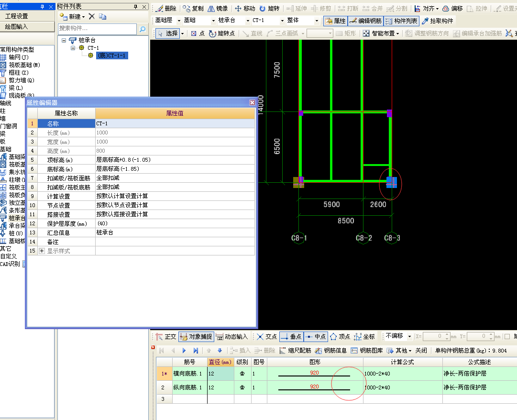Open the 整体 dropdown
This screenshot has width=517, height=420.
(x=317, y=21)
